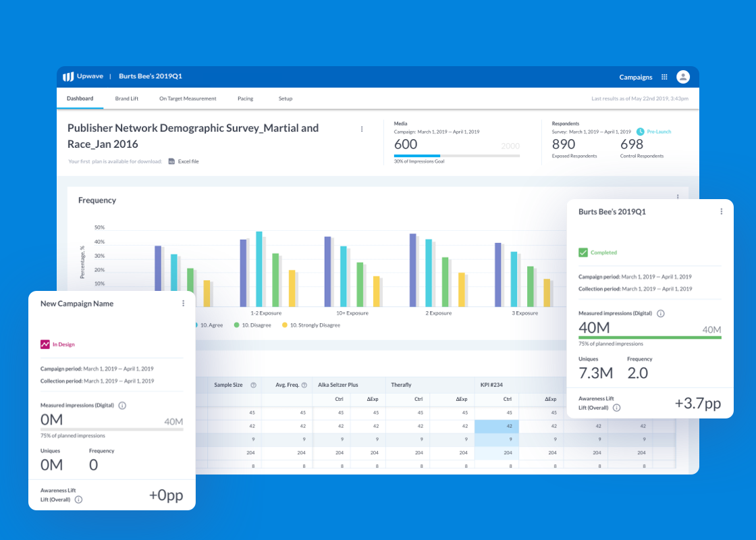
Task: Open the survey title three-dot menu
Action: [x=362, y=129]
